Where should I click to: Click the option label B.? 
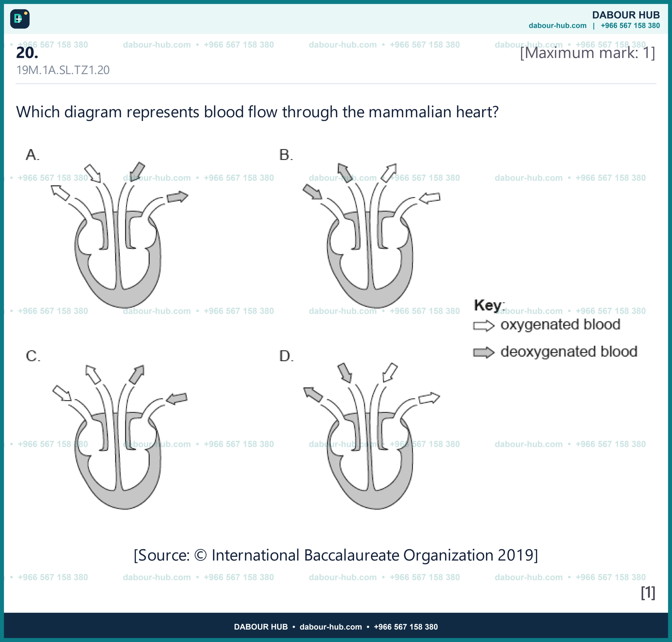[286, 155]
